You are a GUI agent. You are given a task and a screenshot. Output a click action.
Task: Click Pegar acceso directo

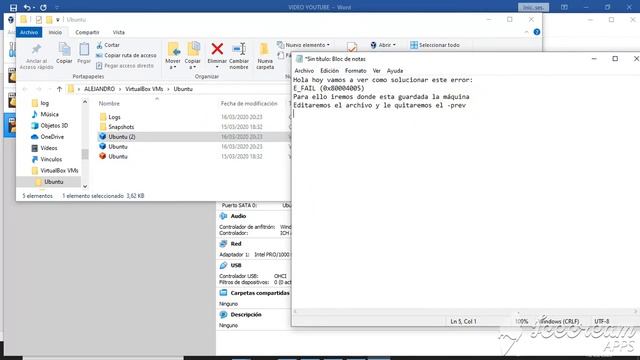coord(125,65)
